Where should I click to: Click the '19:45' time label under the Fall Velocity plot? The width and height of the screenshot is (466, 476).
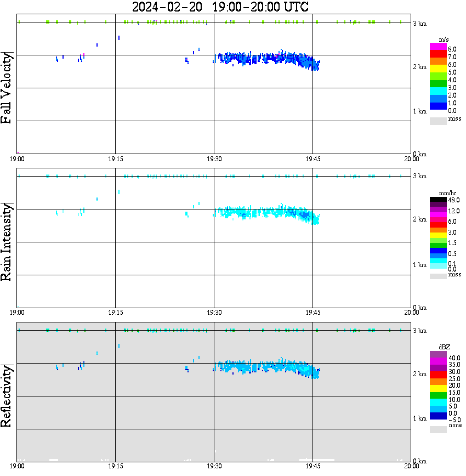coord(313,159)
